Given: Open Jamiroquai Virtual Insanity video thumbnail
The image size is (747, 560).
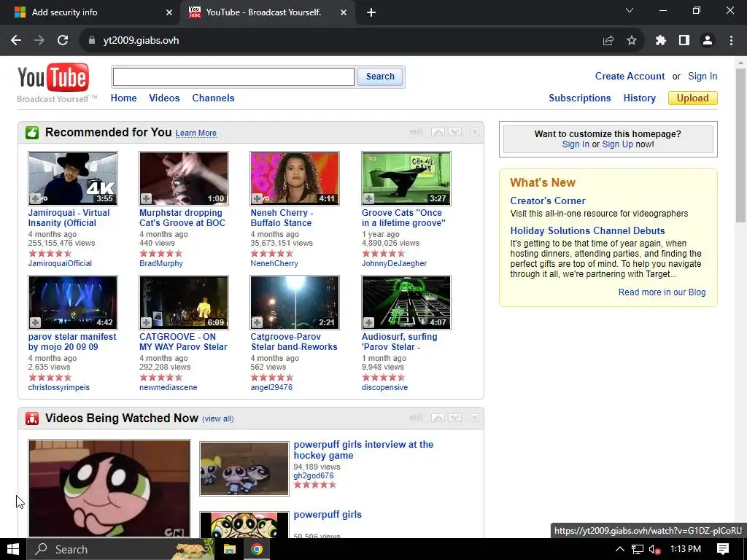Looking at the screenshot, I should 73,179.
